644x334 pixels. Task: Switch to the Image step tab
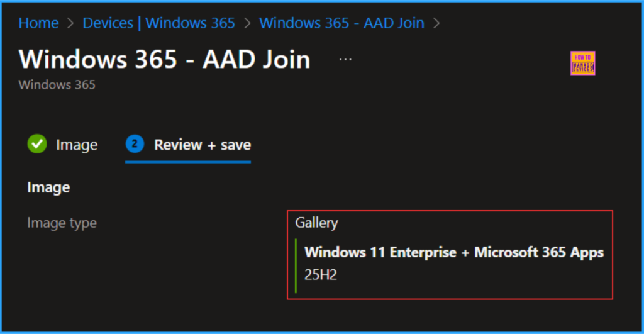click(76, 145)
